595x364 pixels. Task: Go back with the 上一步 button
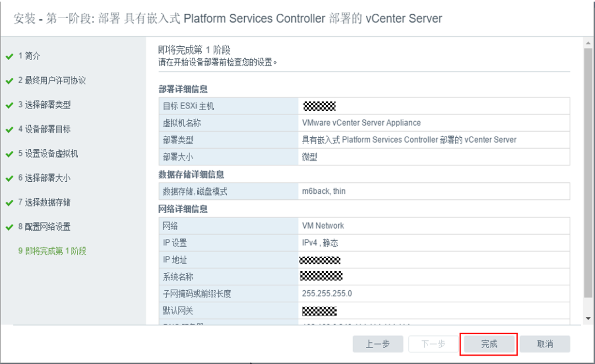coord(377,344)
